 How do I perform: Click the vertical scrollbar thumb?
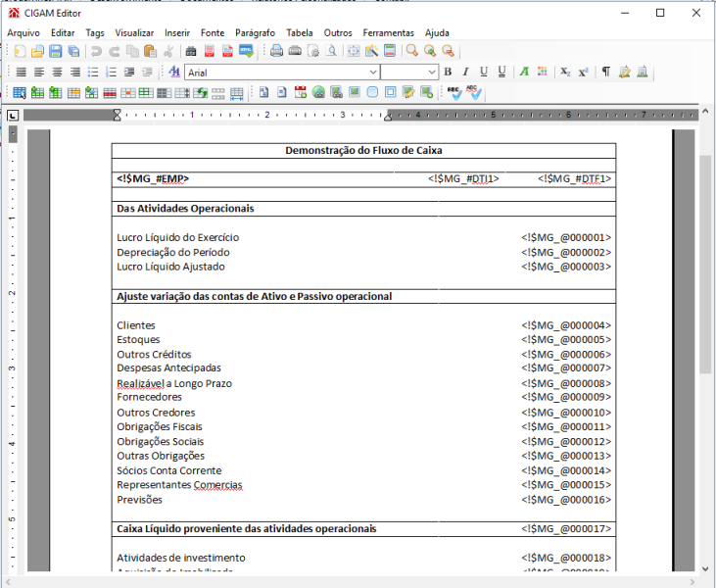(705, 264)
